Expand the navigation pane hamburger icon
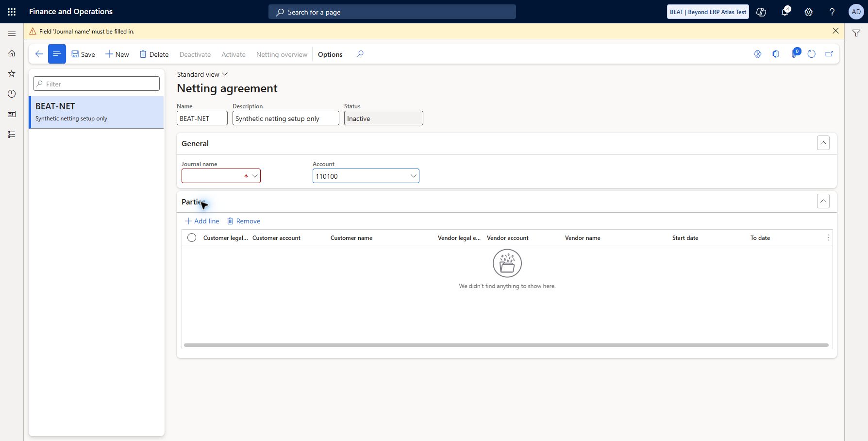Screen dimensions: 868x441 pyautogui.click(x=12, y=34)
